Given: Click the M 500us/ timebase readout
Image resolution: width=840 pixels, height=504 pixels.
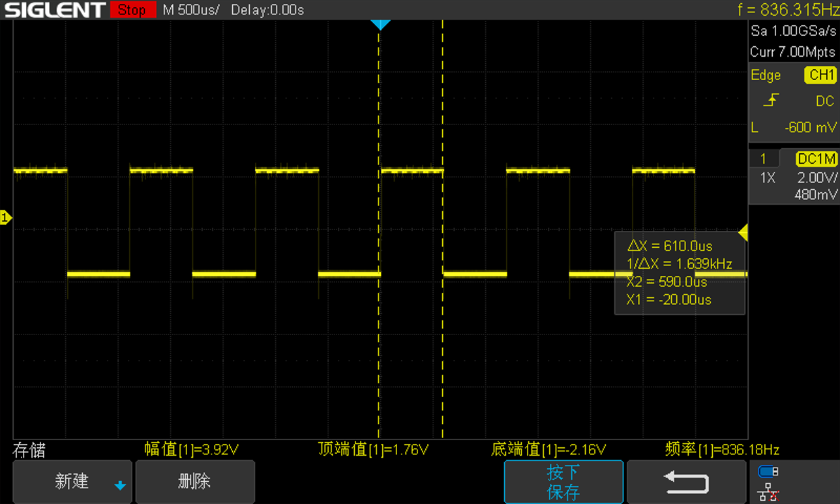Looking at the screenshot, I should pyautogui.click(x=191, y=10).
